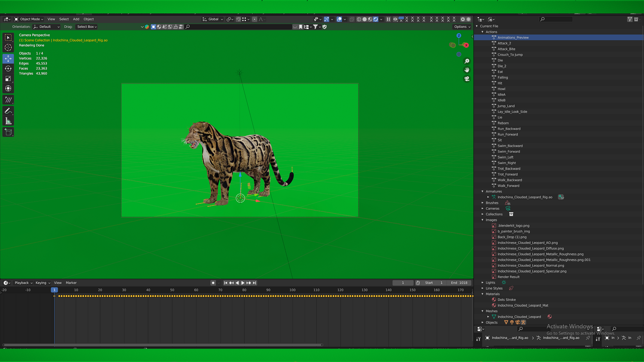Viewport: 644px width, 362px height.
Task: Click the viewport pan hand icon
Action: (467, 70)
